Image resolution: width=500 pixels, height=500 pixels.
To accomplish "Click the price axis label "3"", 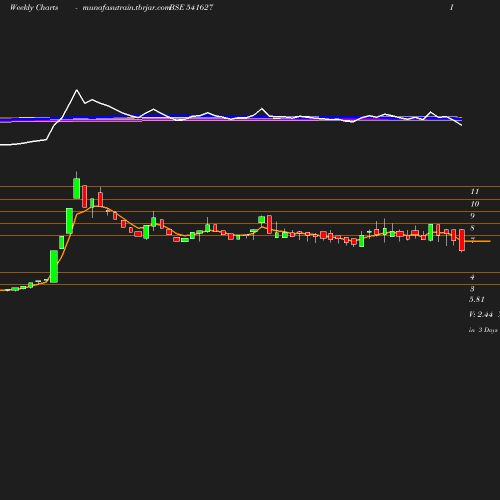I will click(x=472, y=289).
